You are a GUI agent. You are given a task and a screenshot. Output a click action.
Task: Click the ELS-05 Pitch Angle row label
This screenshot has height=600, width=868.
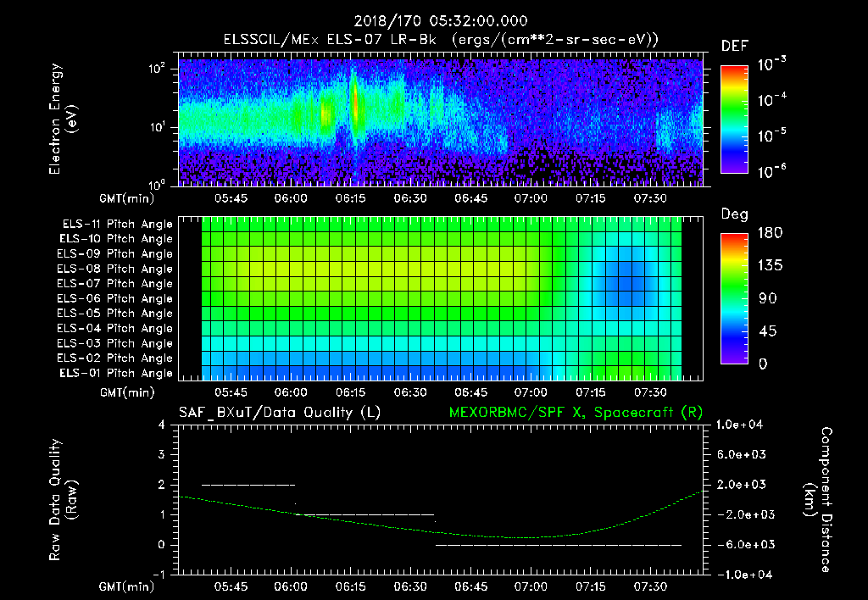tap(114, 314)
